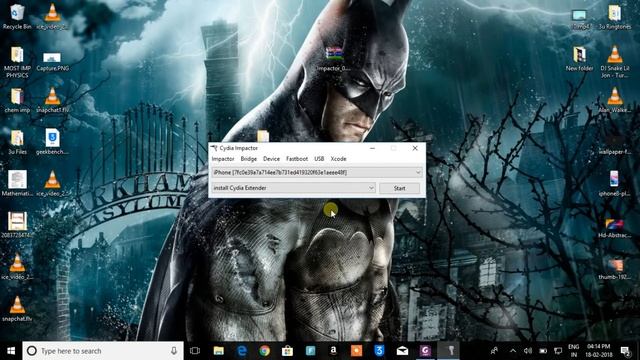This screenshot has width=640, height=360.
Task: Select the geekbench desktop file icon
Action: 52,142
